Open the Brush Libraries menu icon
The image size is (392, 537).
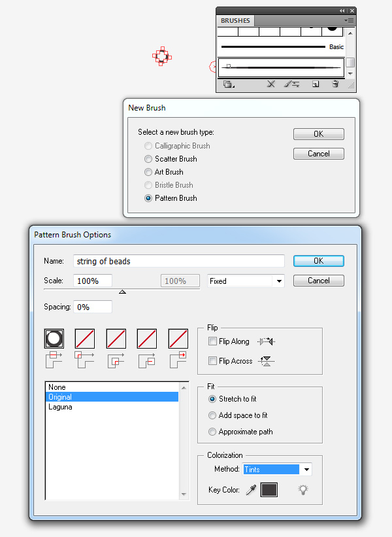coord(228,84)
